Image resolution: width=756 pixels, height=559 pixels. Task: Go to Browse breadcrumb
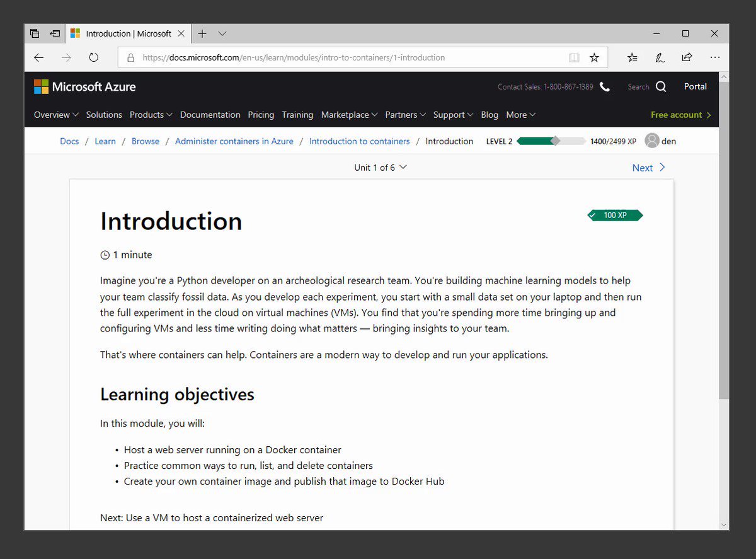click(x=146, y=141)
